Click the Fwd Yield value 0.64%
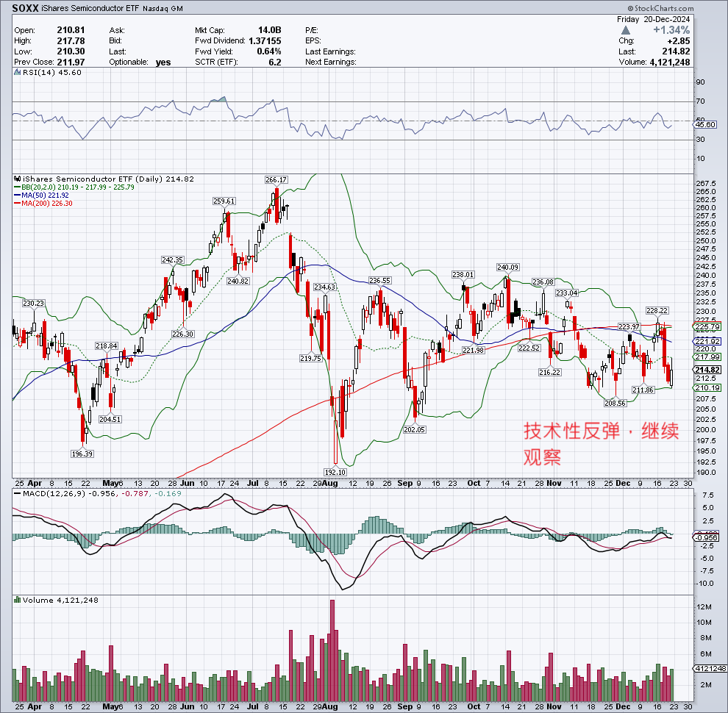Screen dimensions: 728x713 click(269, 51)
